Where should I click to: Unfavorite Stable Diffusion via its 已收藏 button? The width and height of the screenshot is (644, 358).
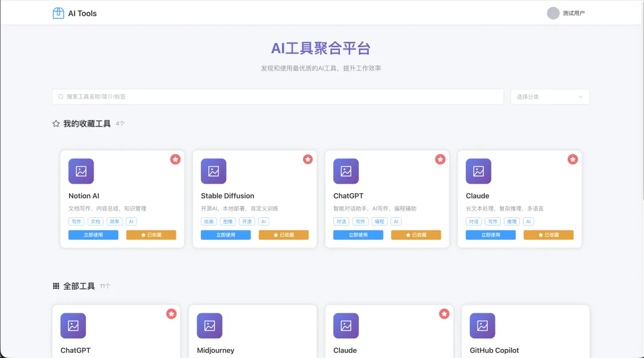[283, 234]
